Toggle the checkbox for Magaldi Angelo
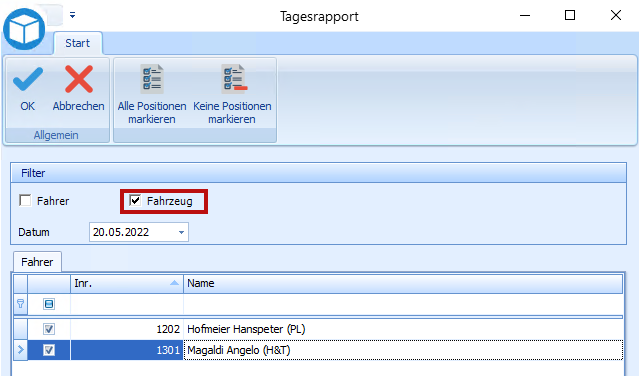This screenshot has height=376, width=639. pos(49,350)
